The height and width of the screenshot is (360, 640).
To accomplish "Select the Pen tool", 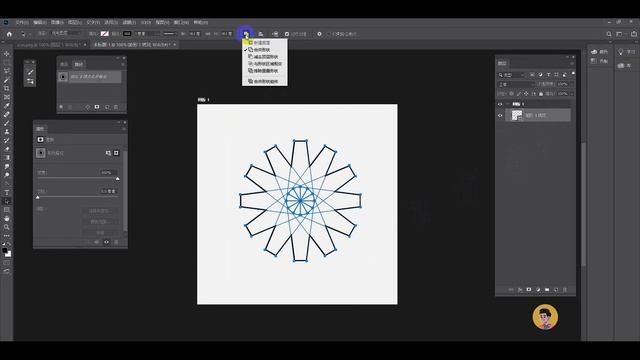I will (7, 184).
